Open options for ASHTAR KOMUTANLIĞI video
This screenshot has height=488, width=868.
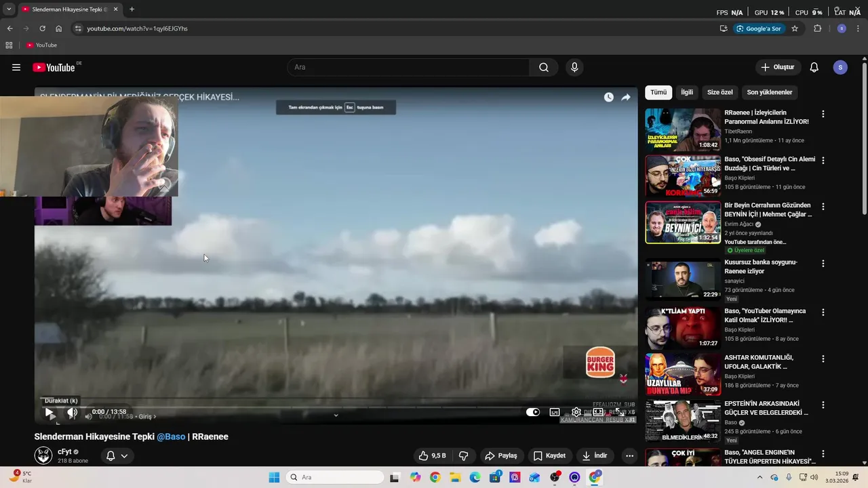[823, 359]
